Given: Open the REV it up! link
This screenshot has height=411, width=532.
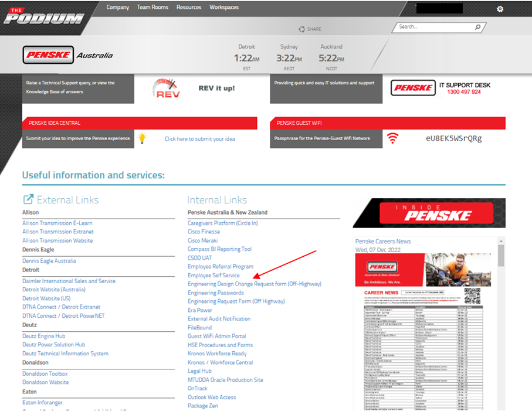Looking at the screenshot, I should (x=216, y=88).
